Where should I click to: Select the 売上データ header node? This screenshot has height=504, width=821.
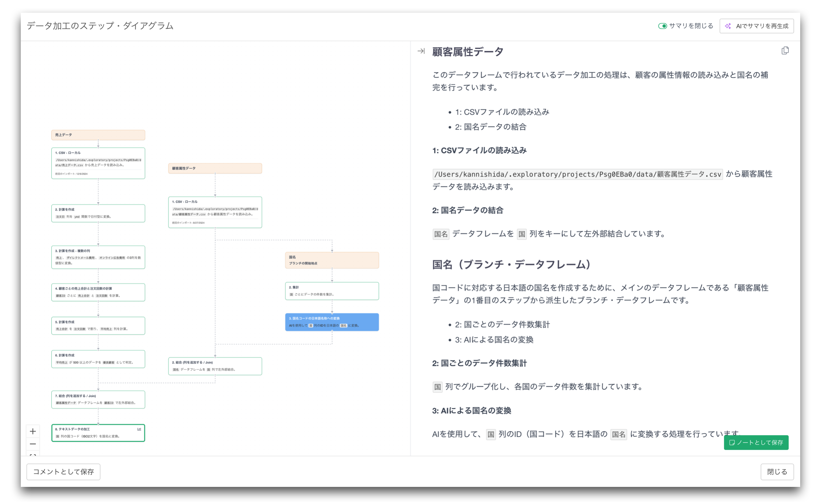point(98,135)
